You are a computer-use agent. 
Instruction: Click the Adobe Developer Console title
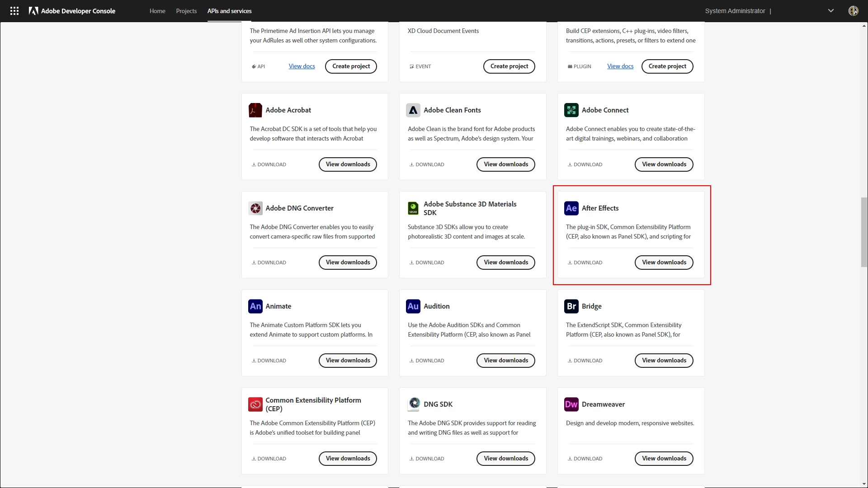78,11
